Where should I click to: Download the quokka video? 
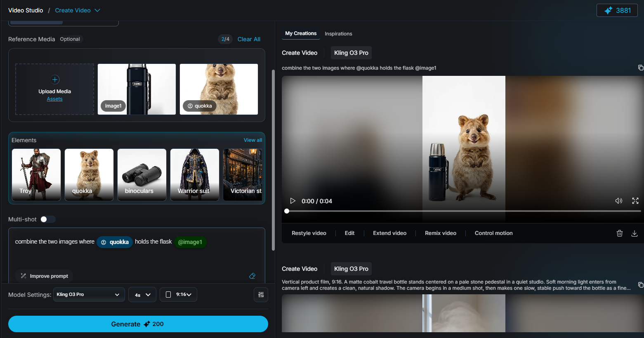click(x=635, y=233)
